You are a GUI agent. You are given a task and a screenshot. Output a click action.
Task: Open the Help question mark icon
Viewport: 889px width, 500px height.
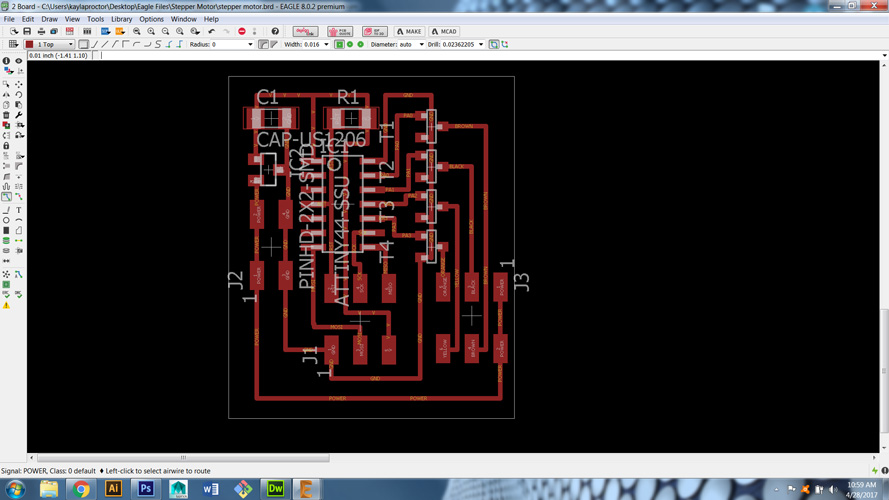(x=275, y=32)
